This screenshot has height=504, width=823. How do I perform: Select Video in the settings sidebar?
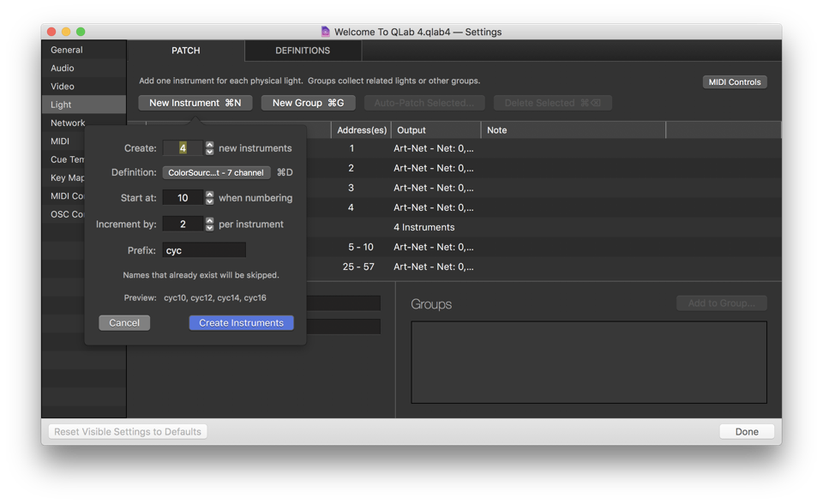pos(63,87)
